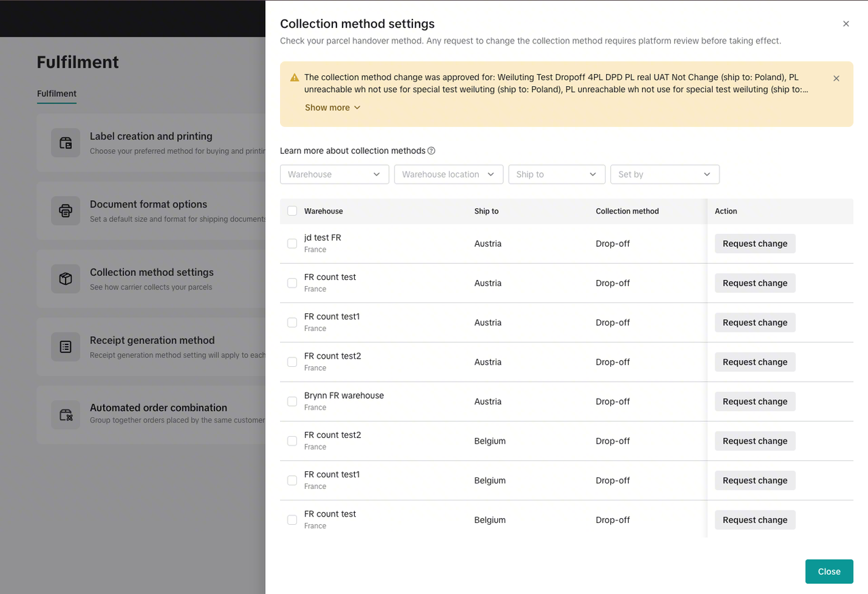
Task: Dismiss the yellow approval notification banner
Action: click(836, 78)
